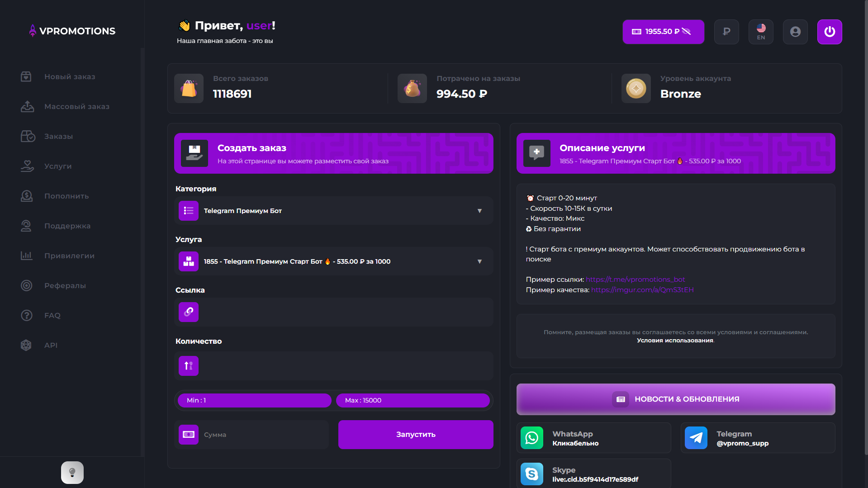Open the Skype live:.cid contact card
The height and width of the screenshot is (488, 868).
(x=593, y=474)
